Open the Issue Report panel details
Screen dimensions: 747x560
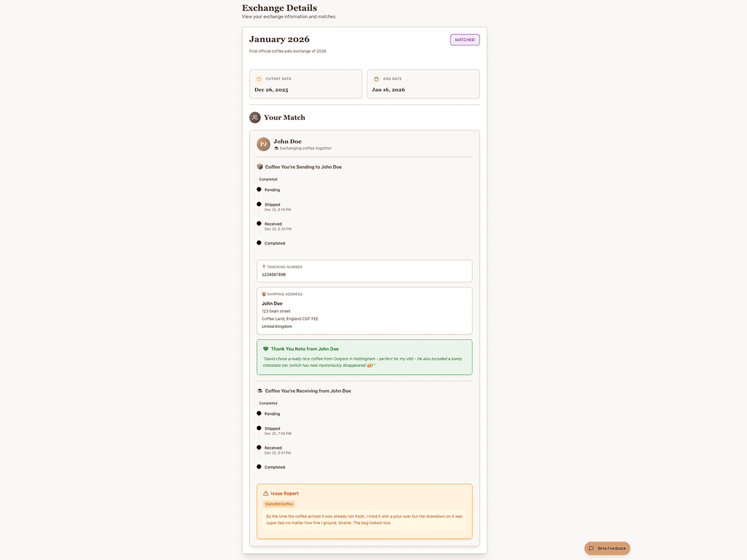point(364,511)
